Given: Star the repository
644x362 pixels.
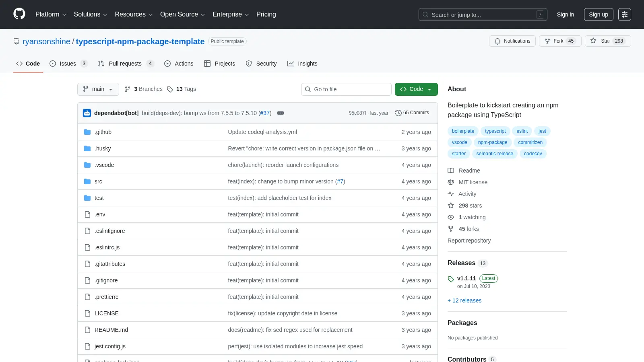Looking at the screenshot, I should pos(608,41).
